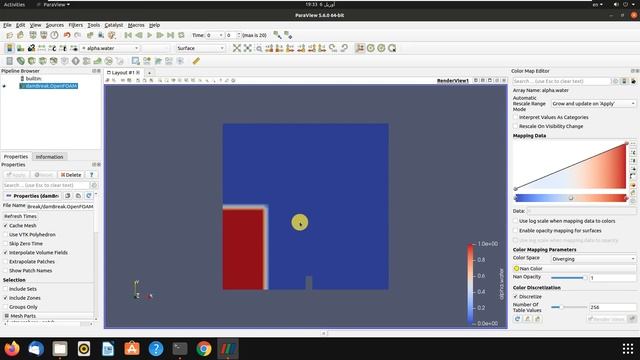The width and height of the screenshot is (640, 360).
Task: Open the Surface representation dropdown
Action: pyautogui.click(x=200, y=48)
